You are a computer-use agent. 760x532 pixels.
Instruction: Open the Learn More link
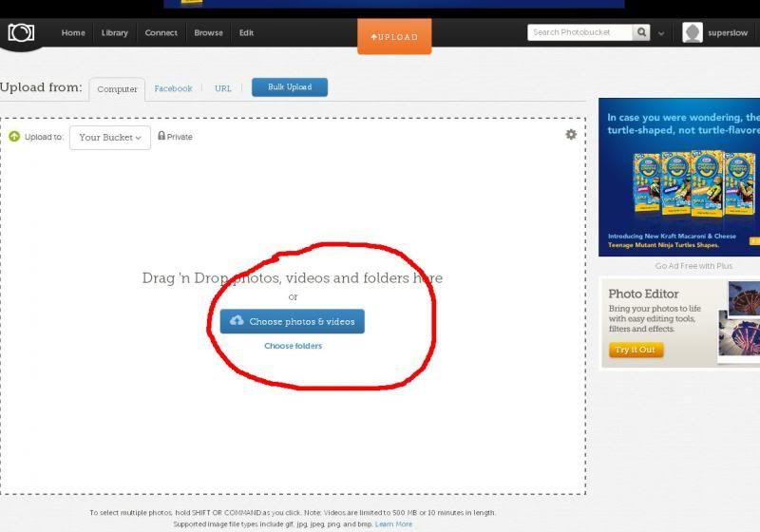(x=393, y=524)
